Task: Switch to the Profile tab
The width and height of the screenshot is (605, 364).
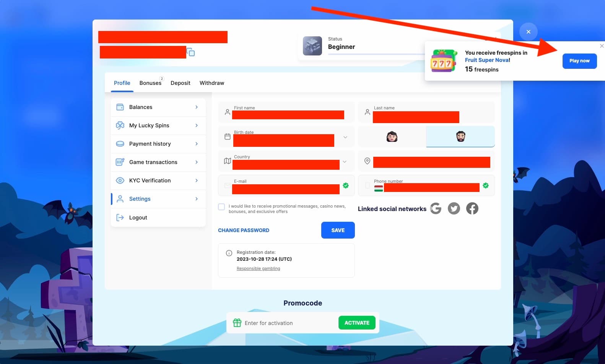Action: click(122, 83)
